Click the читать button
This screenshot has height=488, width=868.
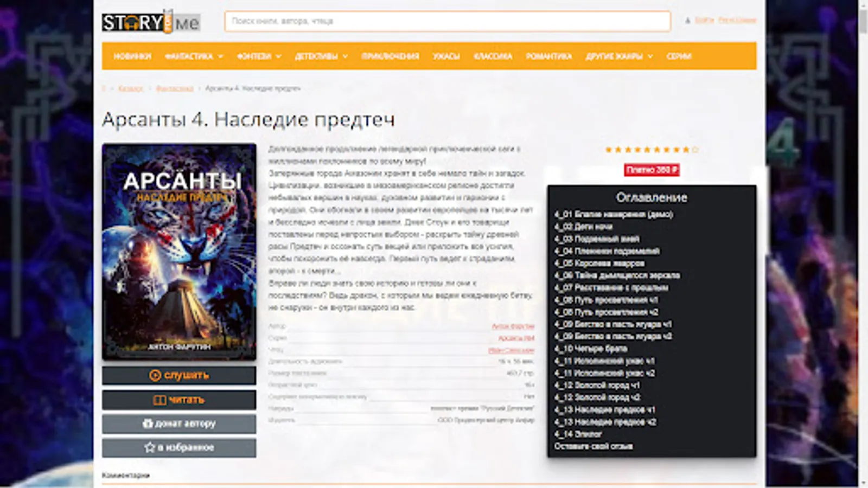click(179, 400)
